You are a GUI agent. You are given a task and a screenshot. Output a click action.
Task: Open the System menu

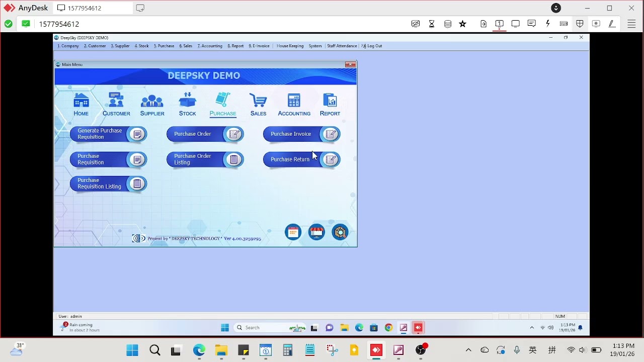315,46
